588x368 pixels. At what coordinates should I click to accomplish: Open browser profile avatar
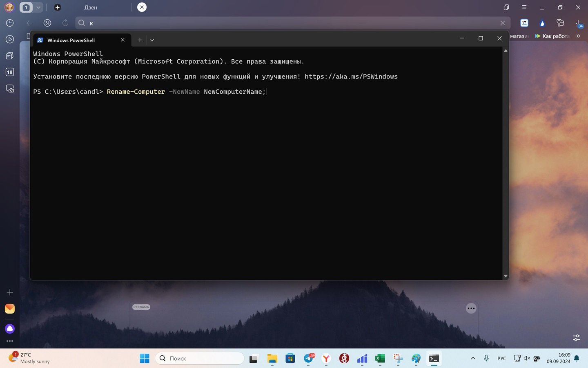click(9, 7)
